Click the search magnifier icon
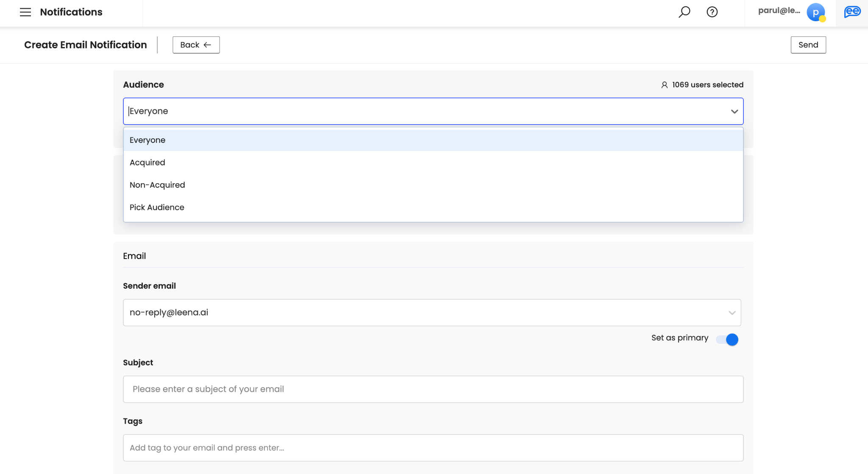The height and width of the screenshot is (474, 868). [x=684, y=12]
